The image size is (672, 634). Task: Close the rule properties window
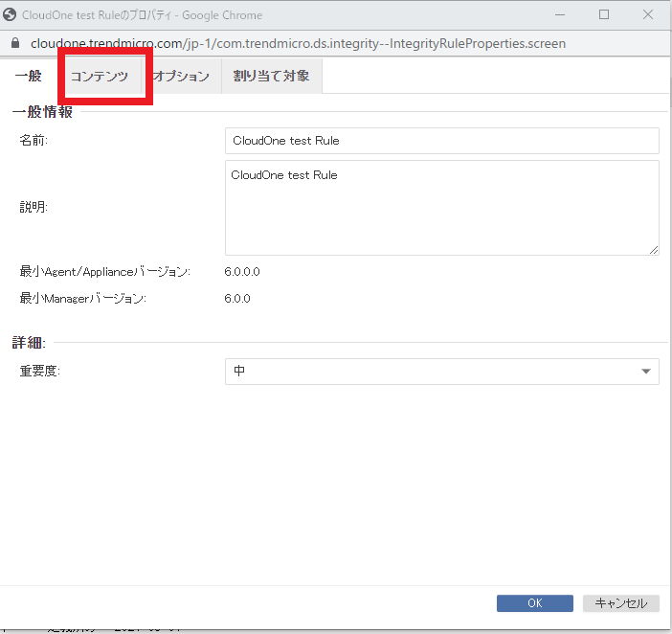point(648,15)
